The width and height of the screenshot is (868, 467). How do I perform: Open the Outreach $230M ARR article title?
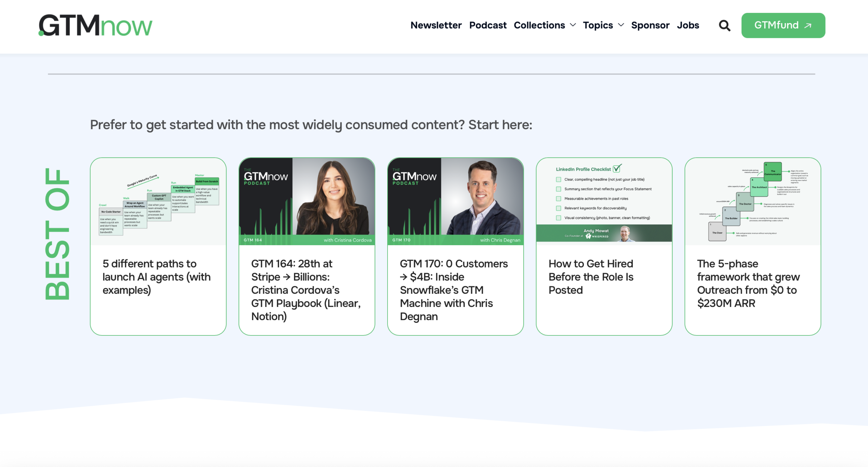(748, 283)
